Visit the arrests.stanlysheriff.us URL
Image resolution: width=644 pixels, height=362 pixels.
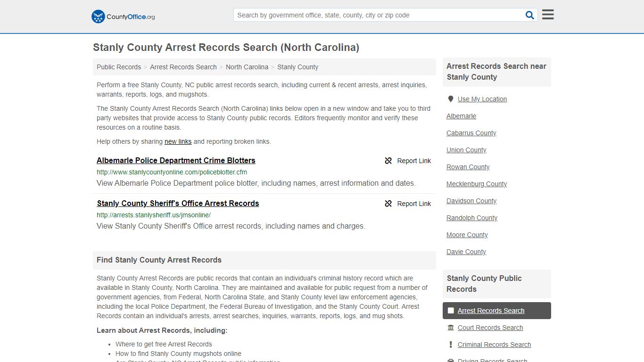[154, 215]
